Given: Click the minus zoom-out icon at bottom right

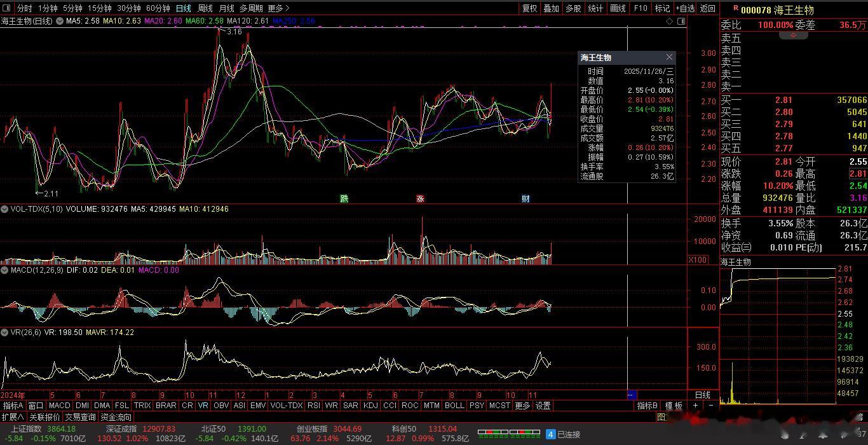Looking at the screenshot, I should (x=710, y=406).
